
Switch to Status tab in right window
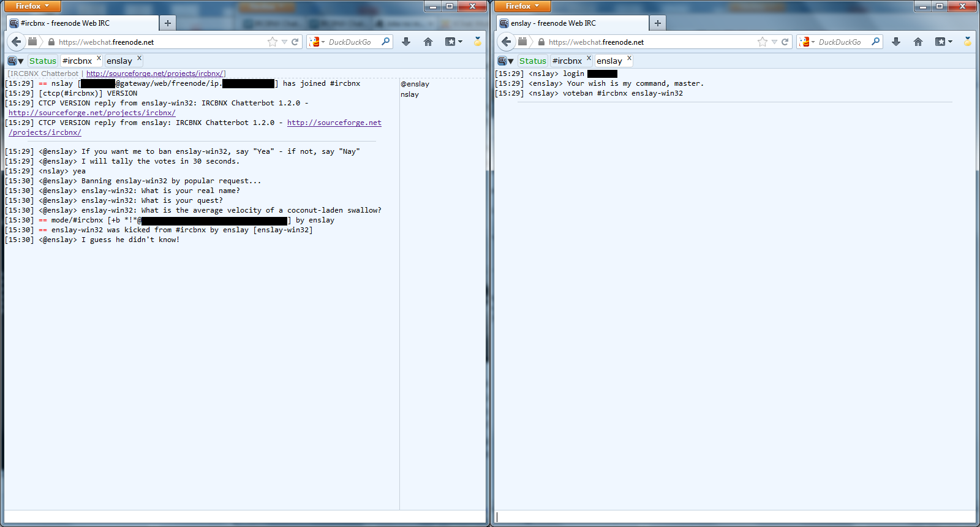point(533,61)
